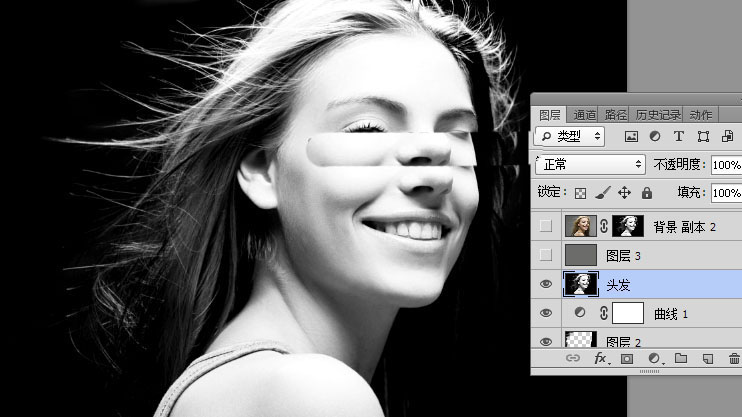Lock image pixels brush icon
Screen dimensions: 742x417
tap(602, 193)
